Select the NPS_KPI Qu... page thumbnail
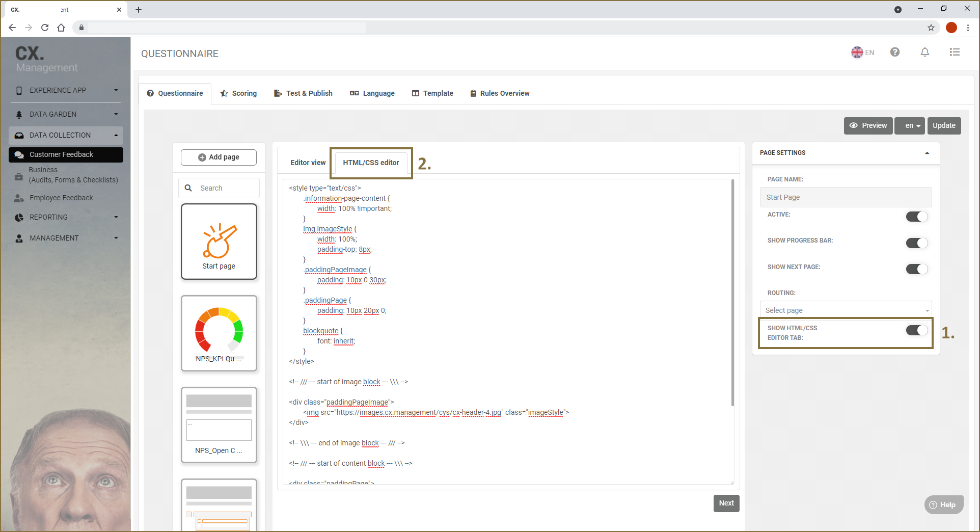The height and width of the screenshot is (532, 980). click(x=219, y=333)
